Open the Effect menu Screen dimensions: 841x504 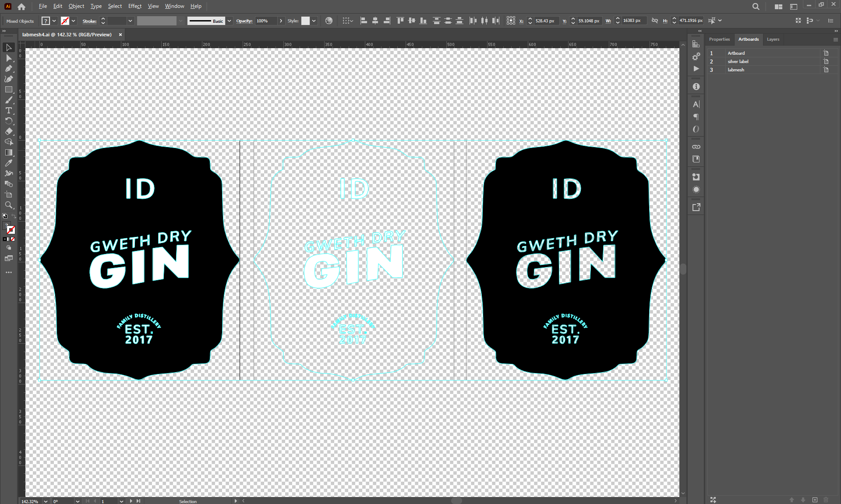click(x=134, y=6)
